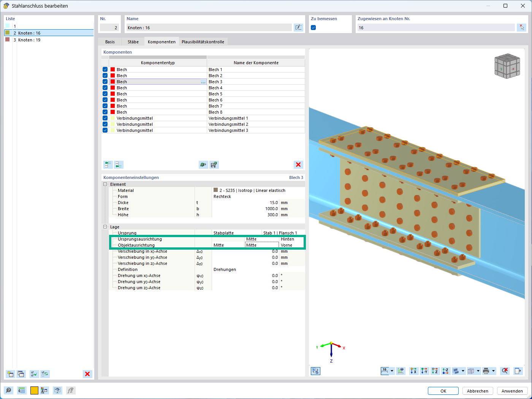Click the panel toggle icon at the view toolbar's right end

point(518,371)
